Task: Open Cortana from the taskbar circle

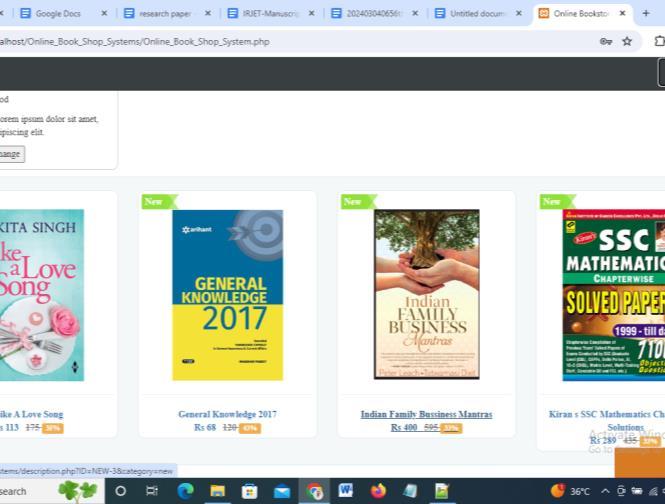Action: click(120, 491)
